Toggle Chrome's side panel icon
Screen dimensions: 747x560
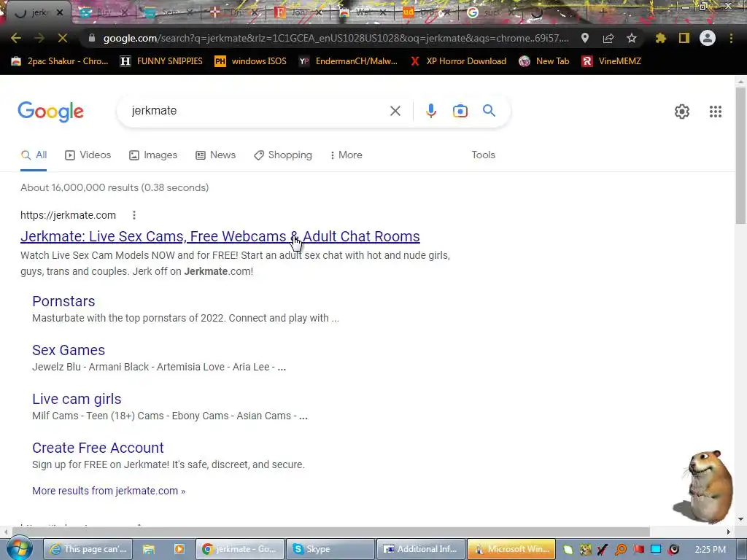pyautogui.click(x=684, y=38)
